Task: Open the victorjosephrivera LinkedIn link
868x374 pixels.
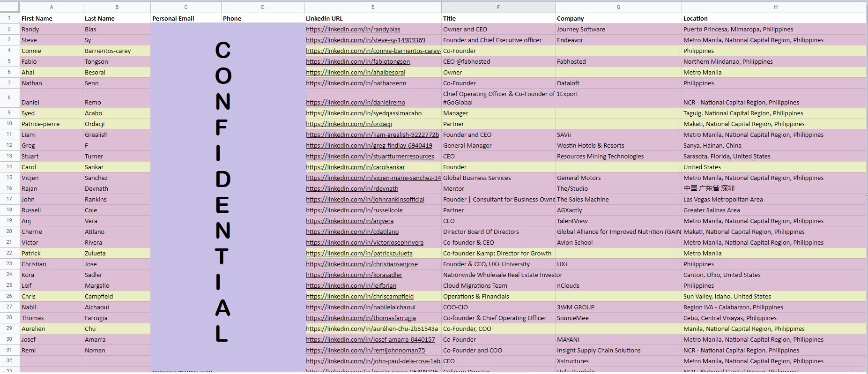Action: pos(365,242)
